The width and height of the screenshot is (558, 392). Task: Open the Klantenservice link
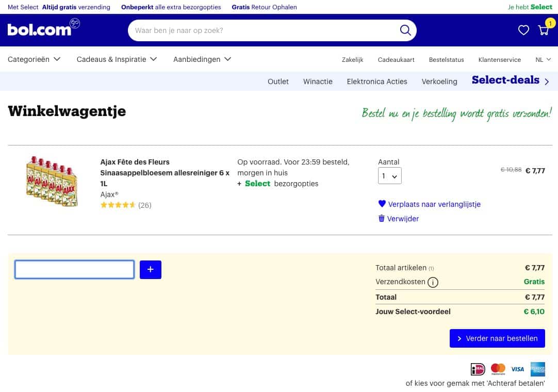pos(499,60)
